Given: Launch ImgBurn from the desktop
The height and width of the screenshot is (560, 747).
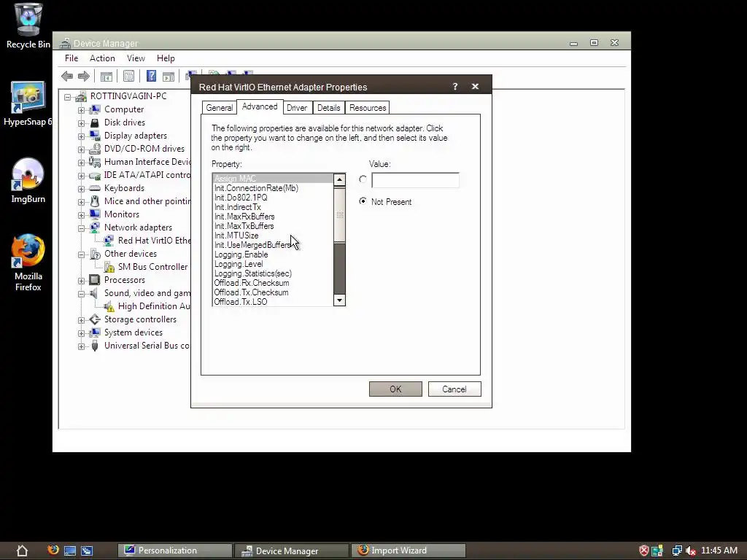Looking at the screenshot, I should (x=28, y=181).
